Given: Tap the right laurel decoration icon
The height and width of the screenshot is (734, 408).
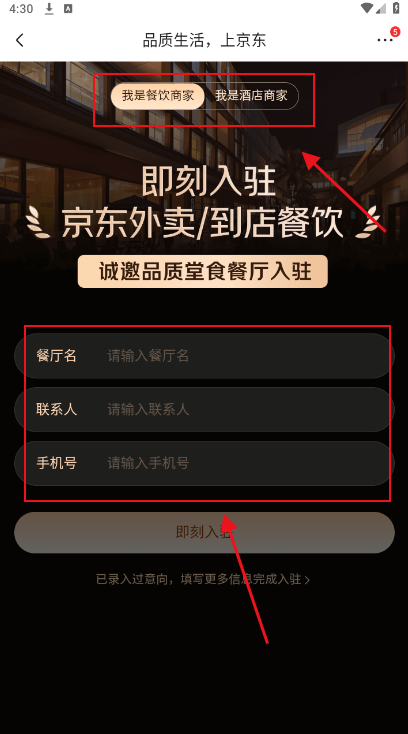Looking at the screenshot, I should (370, 222).
